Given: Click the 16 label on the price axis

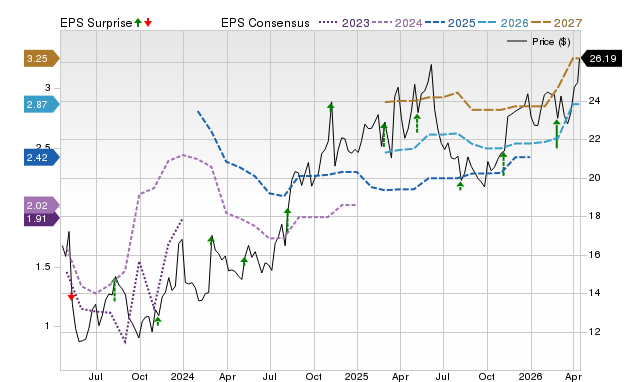Looking at the screenshot, I should click(x=594, y=255).
